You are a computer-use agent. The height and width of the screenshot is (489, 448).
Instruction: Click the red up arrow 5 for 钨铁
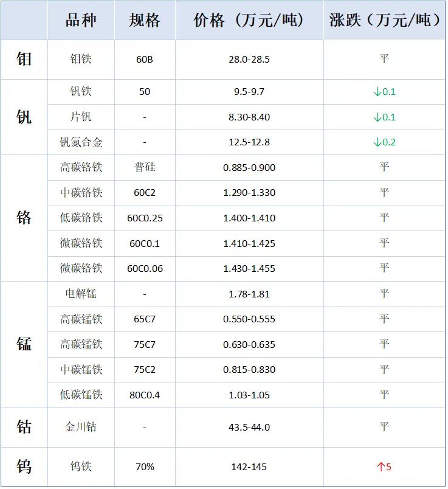pos(384,467)
